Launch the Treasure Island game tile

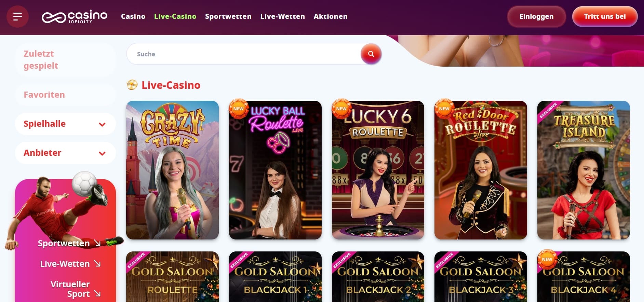pos(583,170)
